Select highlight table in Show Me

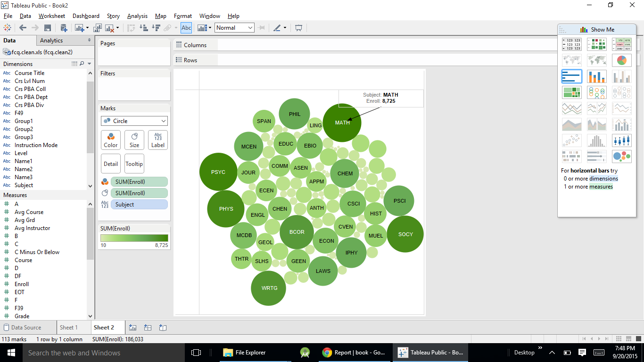[x=622, y=44]
